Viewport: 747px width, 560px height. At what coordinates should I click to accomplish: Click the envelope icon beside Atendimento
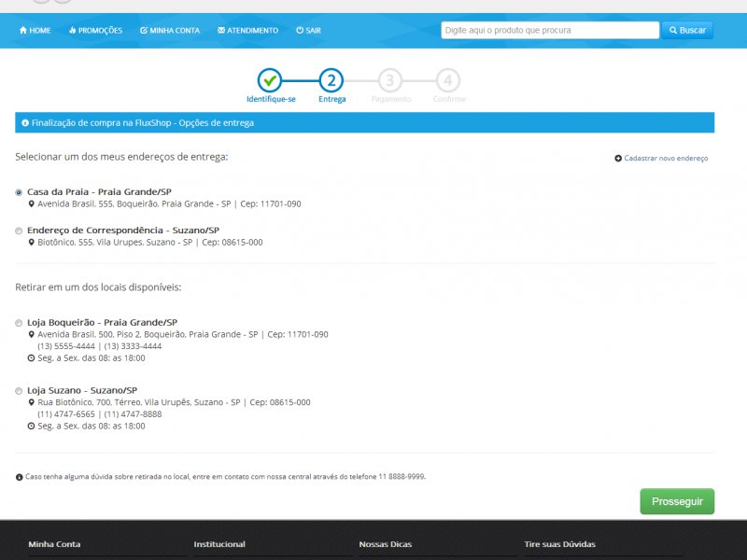(x=221, y=30)
